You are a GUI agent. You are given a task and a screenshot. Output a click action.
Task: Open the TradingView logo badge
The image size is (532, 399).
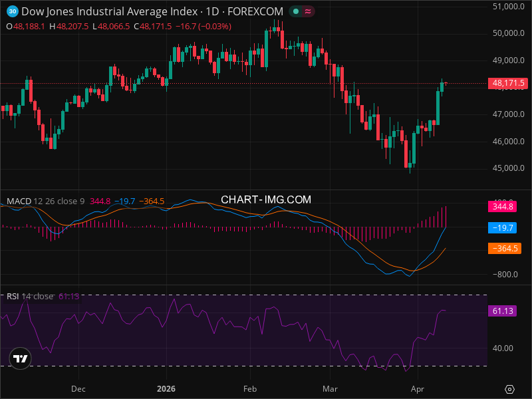tap(20, 358)
